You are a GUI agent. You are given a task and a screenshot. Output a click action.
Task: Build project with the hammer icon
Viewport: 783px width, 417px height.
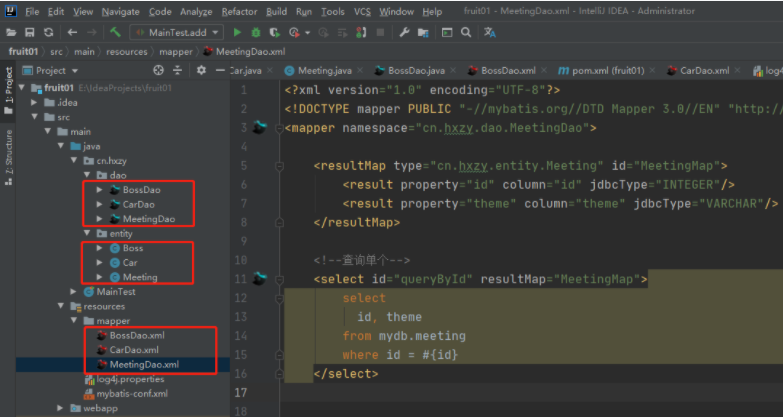[115, 32]
